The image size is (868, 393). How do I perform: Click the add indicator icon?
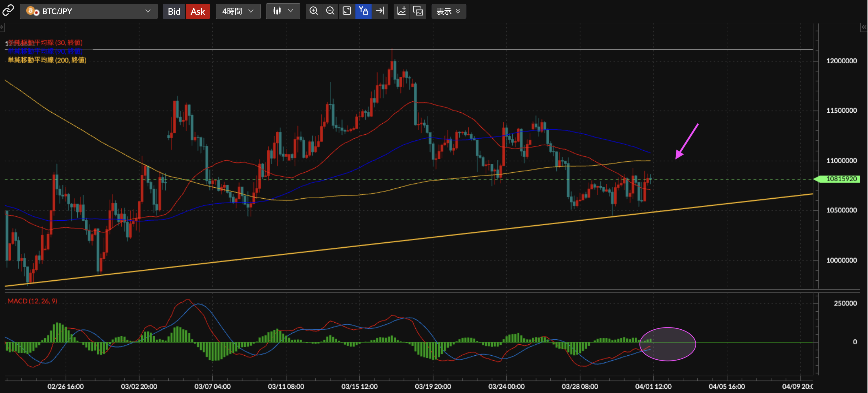point(401,11)
